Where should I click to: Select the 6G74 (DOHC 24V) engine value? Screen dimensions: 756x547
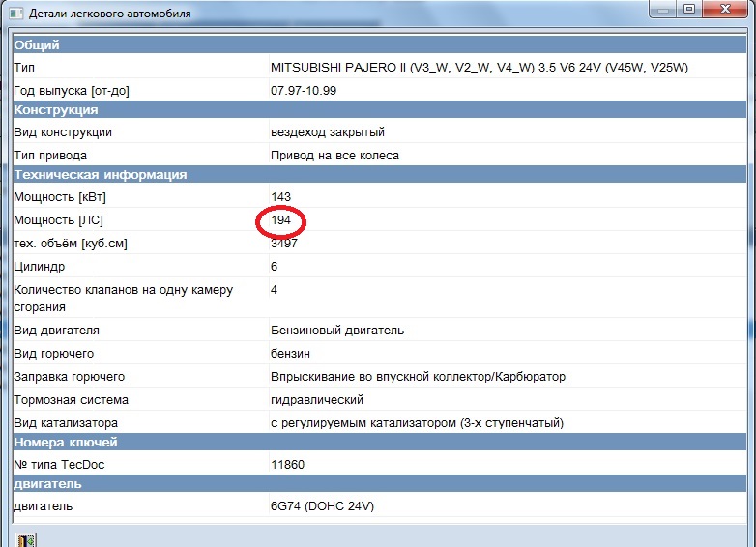[322, 506]
